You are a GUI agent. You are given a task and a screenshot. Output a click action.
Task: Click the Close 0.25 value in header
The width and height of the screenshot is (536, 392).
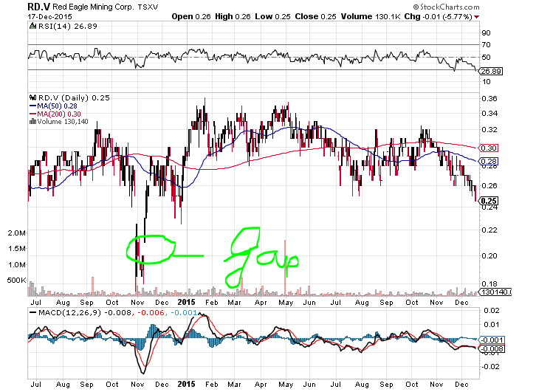click(x=315, y=16)
